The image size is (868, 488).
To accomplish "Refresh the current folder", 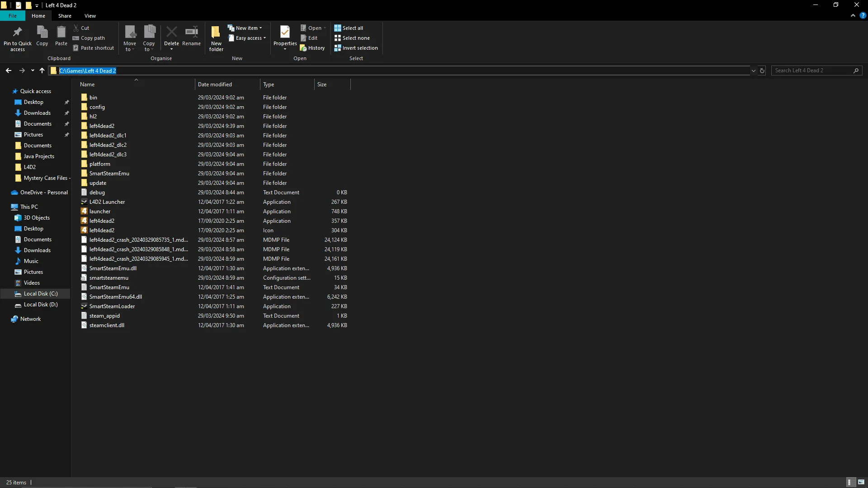I will pyautogui.click(x=762, y=70).
